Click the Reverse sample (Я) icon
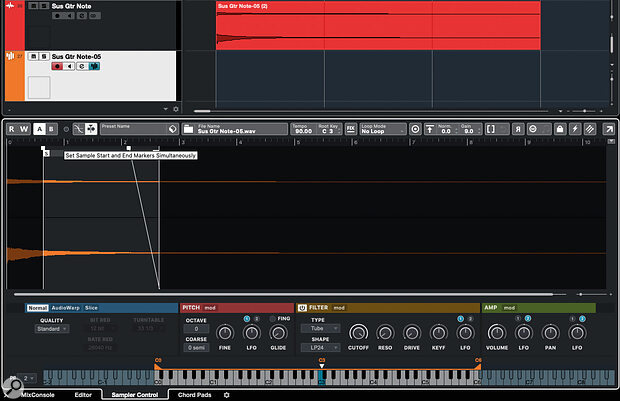620x401 pixels. (x=518, y=129)
